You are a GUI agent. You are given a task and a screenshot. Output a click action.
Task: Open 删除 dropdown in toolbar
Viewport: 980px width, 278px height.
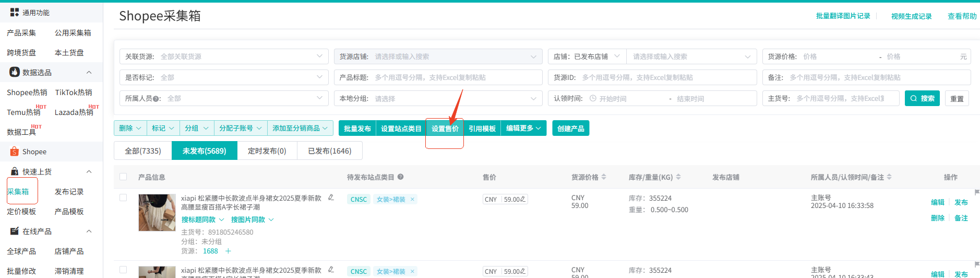(130, 128)
